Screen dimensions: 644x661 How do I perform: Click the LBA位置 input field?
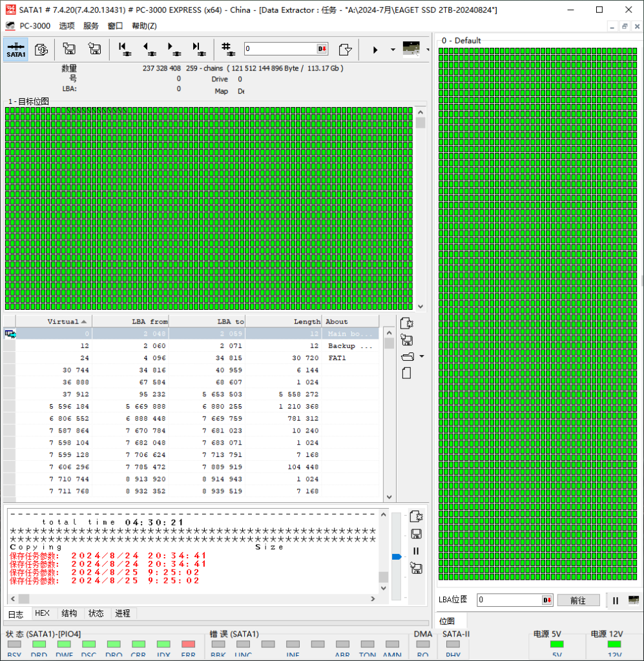click(x=510, y=600)
